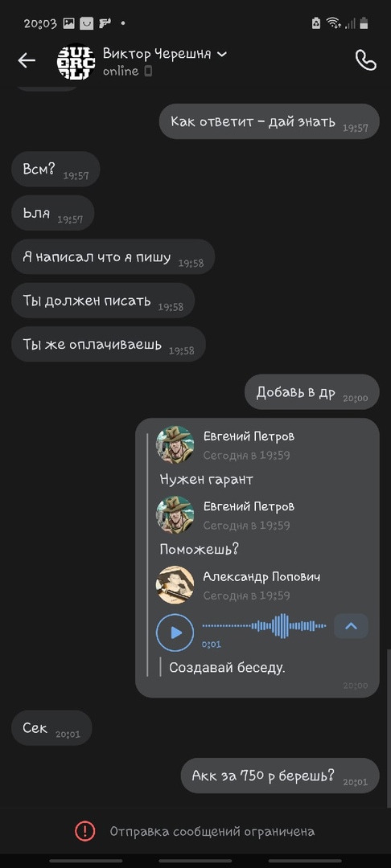Seek within the voice message waveform
This screenshot has height=868, width=391.
264,626
